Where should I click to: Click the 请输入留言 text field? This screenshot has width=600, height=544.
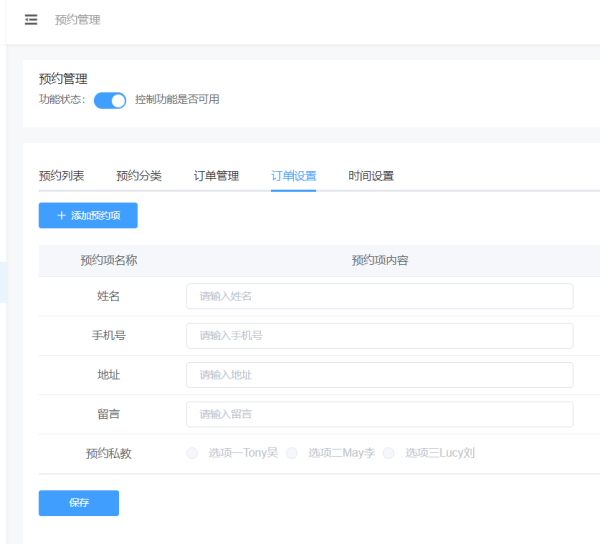click(x=379, y=414)
